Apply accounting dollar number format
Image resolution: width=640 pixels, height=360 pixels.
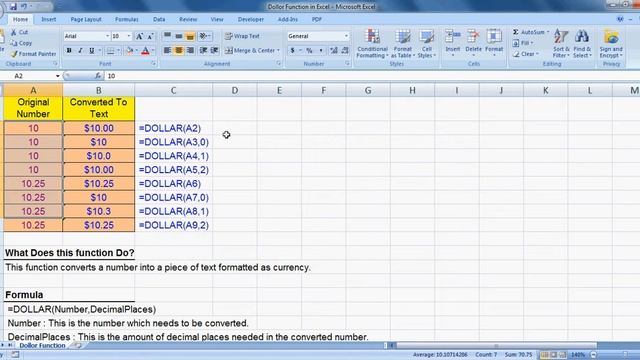point(292,51)
